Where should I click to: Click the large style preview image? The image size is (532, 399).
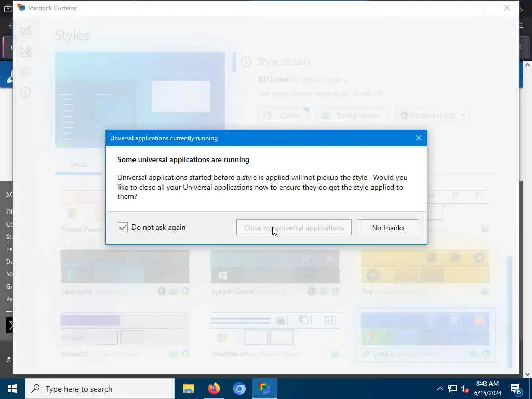click(x=140, y=100)
